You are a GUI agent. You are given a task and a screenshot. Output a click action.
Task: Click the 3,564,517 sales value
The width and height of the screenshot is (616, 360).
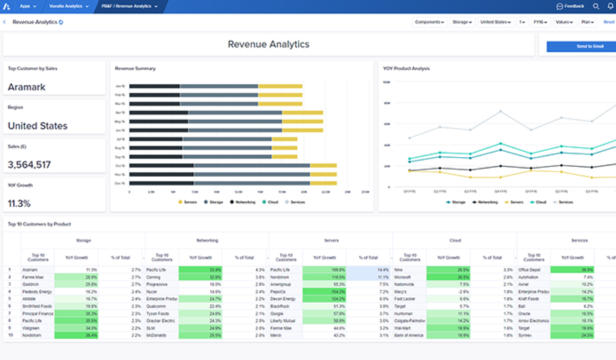pos(29,165)
